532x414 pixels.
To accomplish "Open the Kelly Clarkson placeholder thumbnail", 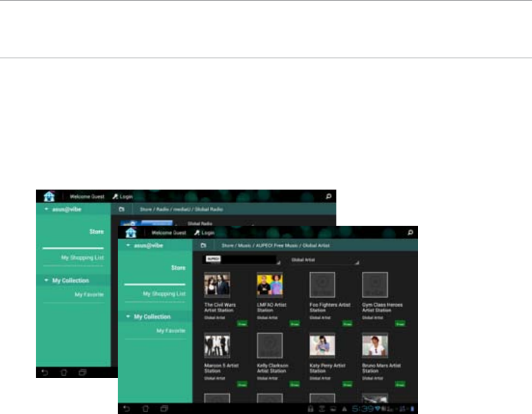I will pyautogui.click(x=270, y=346).
